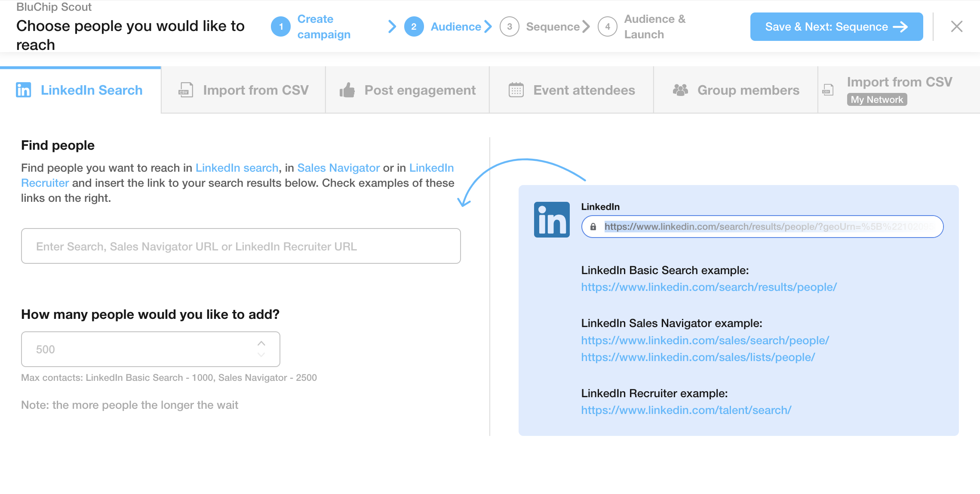Open the Sales Navigator link in description

(x=338, y=168)
